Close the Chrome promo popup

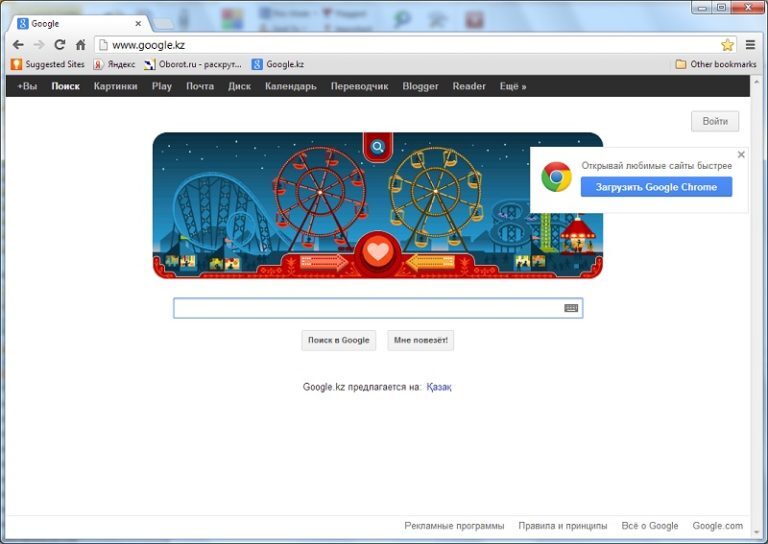(x=741, y=155)
